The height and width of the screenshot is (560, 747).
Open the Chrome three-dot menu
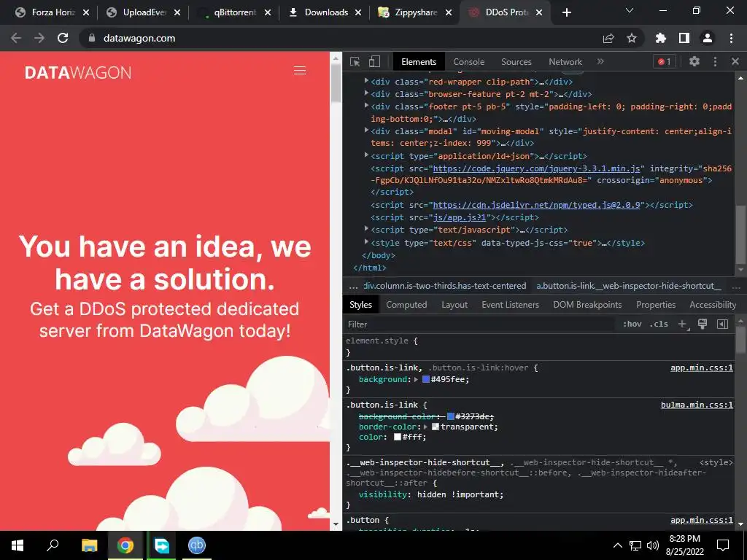pos(731,38)
